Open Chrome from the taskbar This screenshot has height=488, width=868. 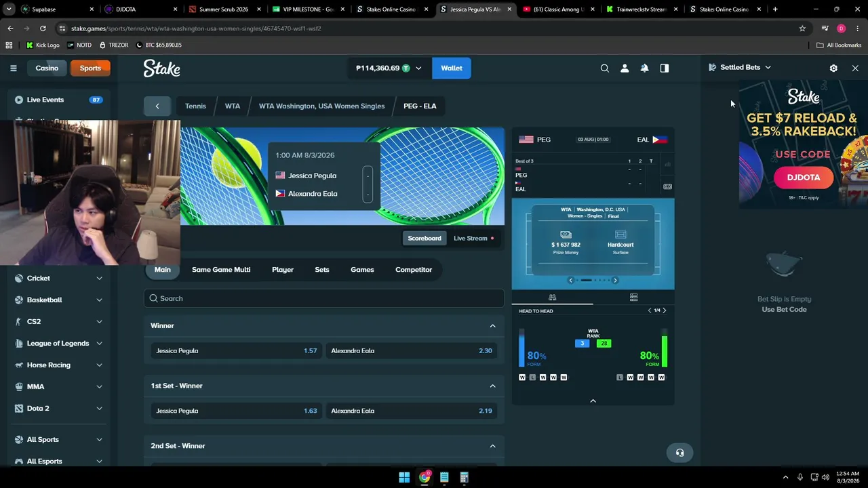click(x=425, y=477)
